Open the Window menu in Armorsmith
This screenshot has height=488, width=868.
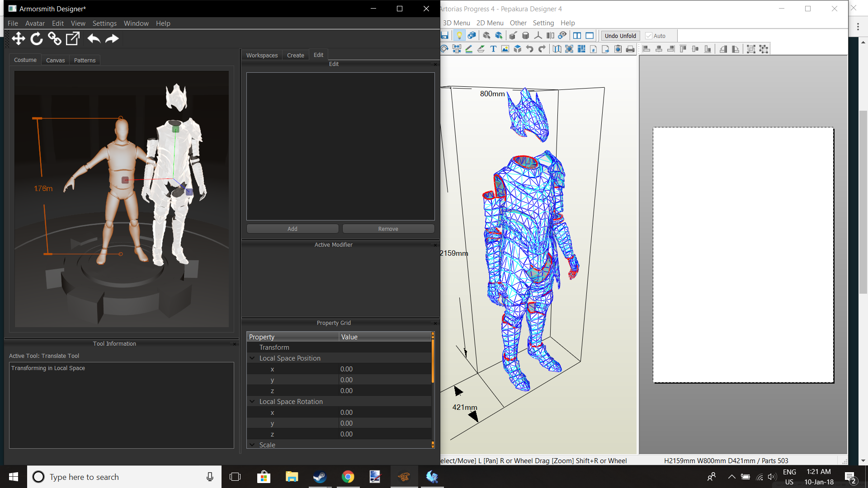click(136, 23)
